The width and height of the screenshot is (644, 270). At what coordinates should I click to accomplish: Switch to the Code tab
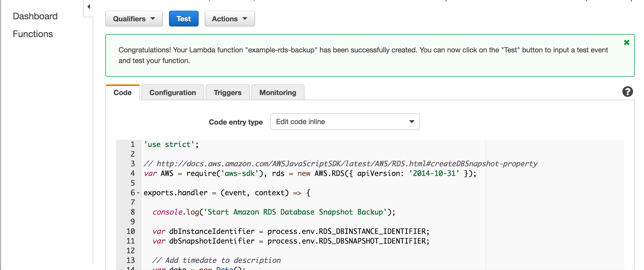[x=122, y=93]
